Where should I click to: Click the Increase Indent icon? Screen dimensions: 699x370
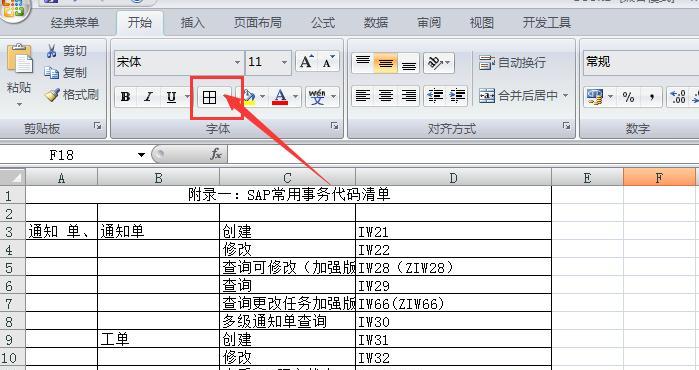pyautogui.click(x=457, y=96)
